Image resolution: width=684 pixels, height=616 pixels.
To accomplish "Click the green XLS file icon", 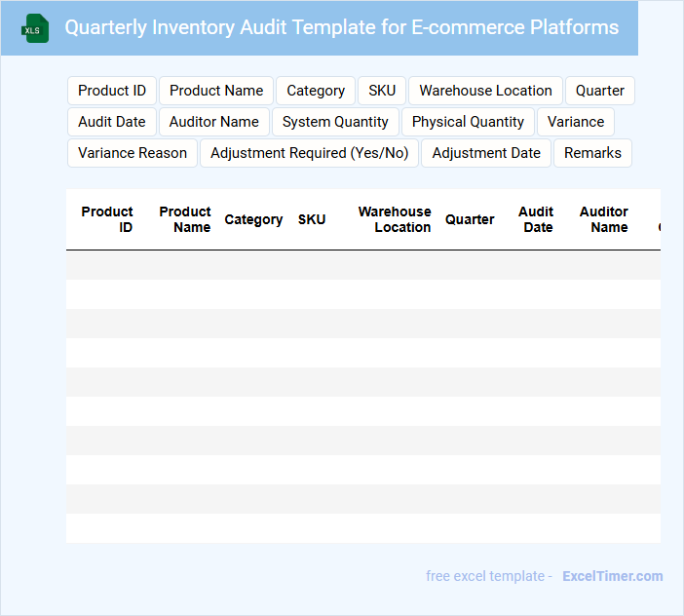I will tap(36, 28).
